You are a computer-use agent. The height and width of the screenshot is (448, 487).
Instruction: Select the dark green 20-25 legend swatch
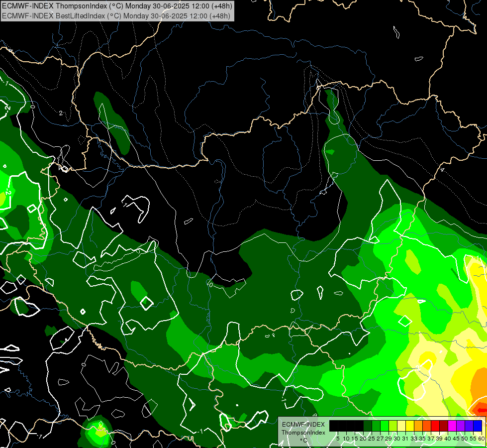[x=368, y=426]
